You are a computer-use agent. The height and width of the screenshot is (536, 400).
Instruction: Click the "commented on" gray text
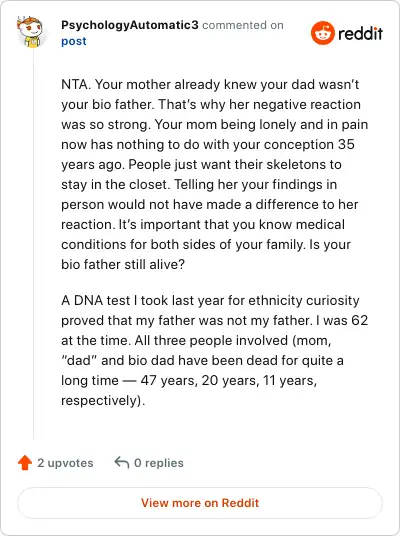click(243, 25)
